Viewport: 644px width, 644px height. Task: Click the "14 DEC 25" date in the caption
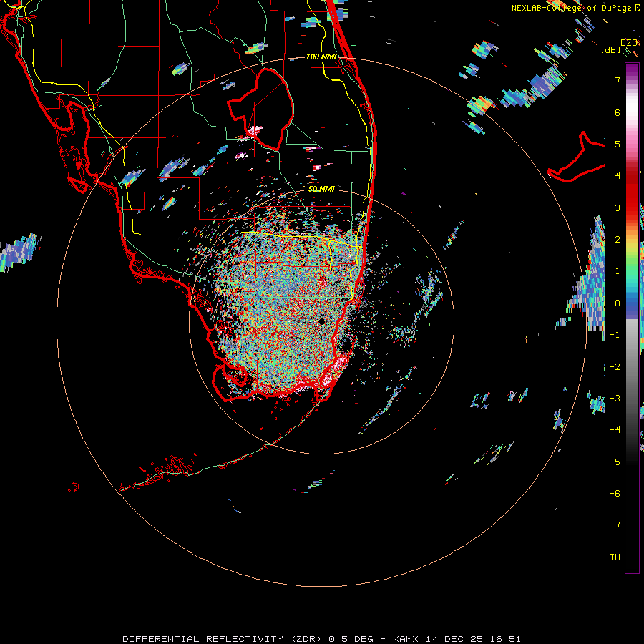pyautogui.click(x=454, y=639)
